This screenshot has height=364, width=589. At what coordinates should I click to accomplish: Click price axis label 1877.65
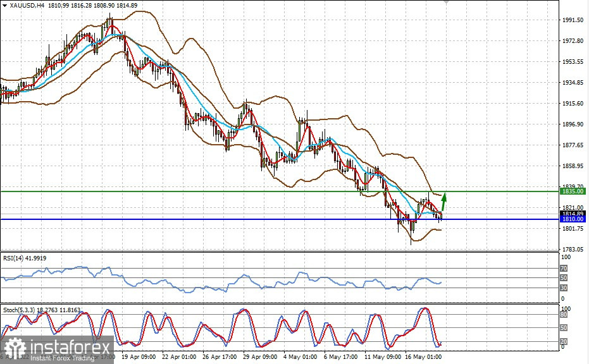[573, 145]
